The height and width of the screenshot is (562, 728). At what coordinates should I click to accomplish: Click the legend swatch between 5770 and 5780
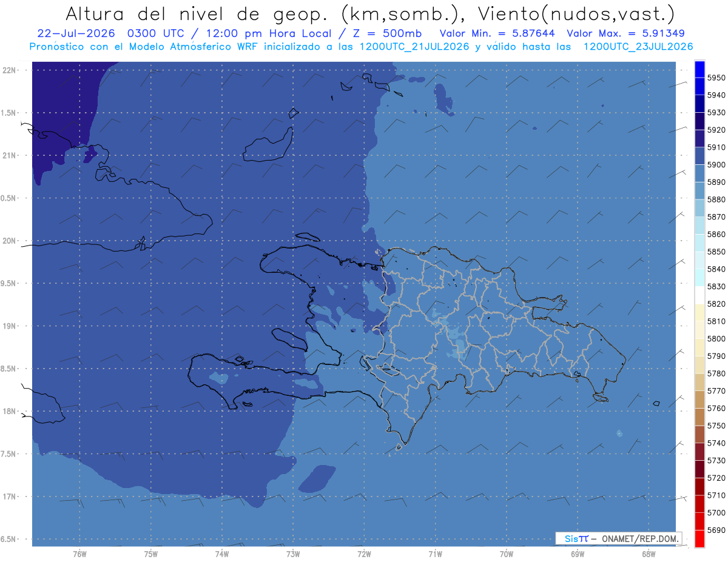coord(699,383)
